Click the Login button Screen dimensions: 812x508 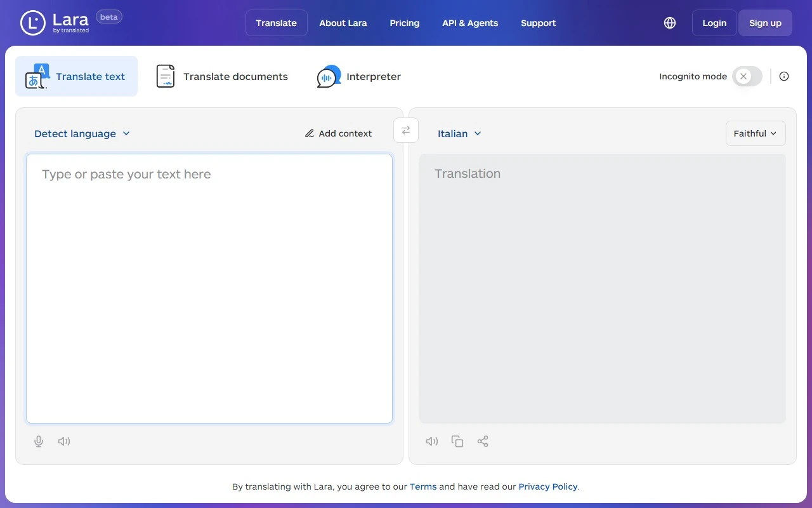(x=714, y=23)
